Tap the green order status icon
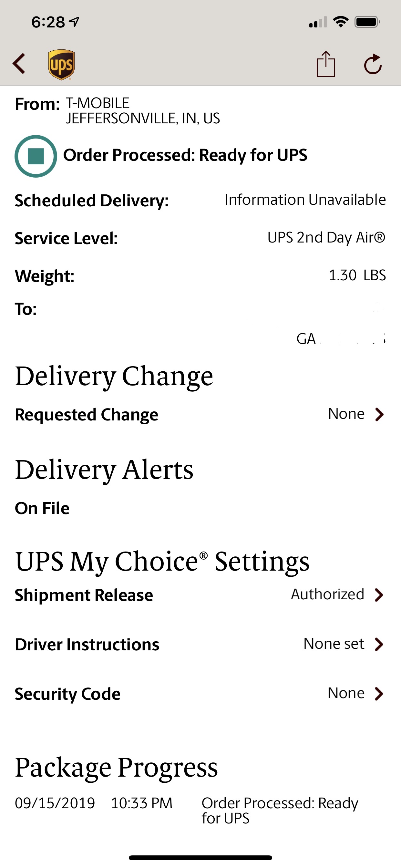 36,156
